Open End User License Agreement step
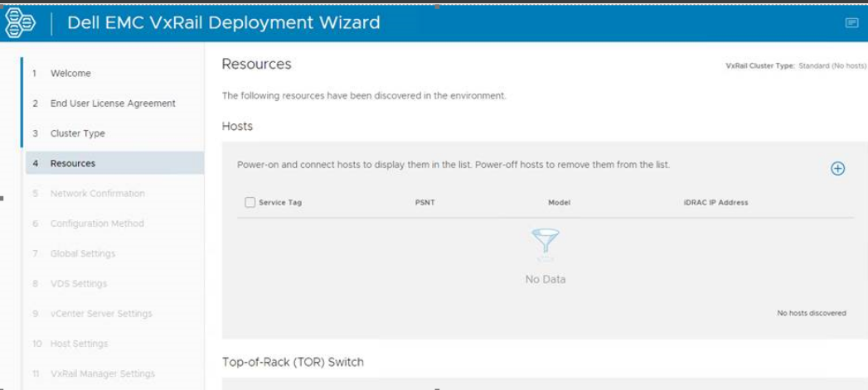This screenshot has width=868, height=390. pyautogui.click(x=114, y=104)
